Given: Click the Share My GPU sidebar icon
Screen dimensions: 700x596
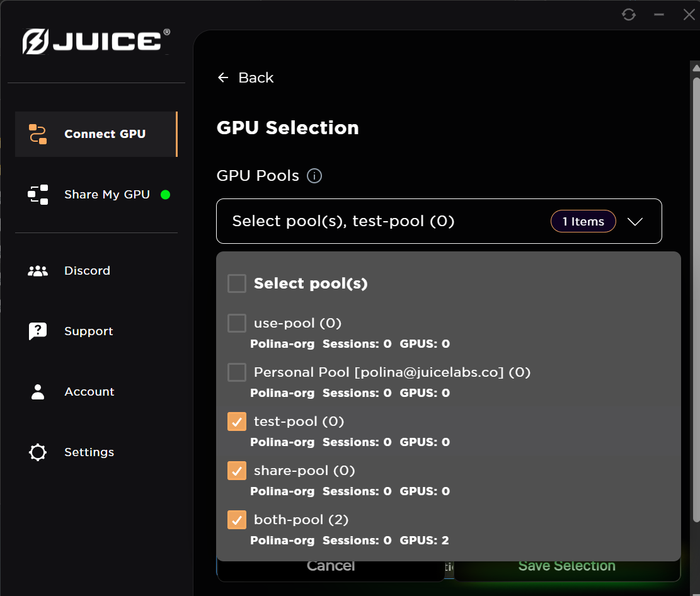Looking at the screenshot, I should click(x=38, y=195).
